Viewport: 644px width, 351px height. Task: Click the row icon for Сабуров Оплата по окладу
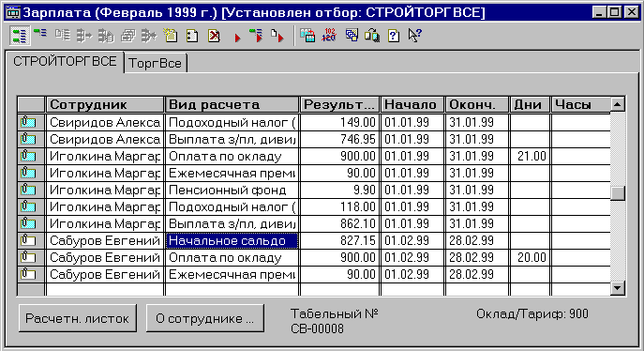[x=28, y=257]
